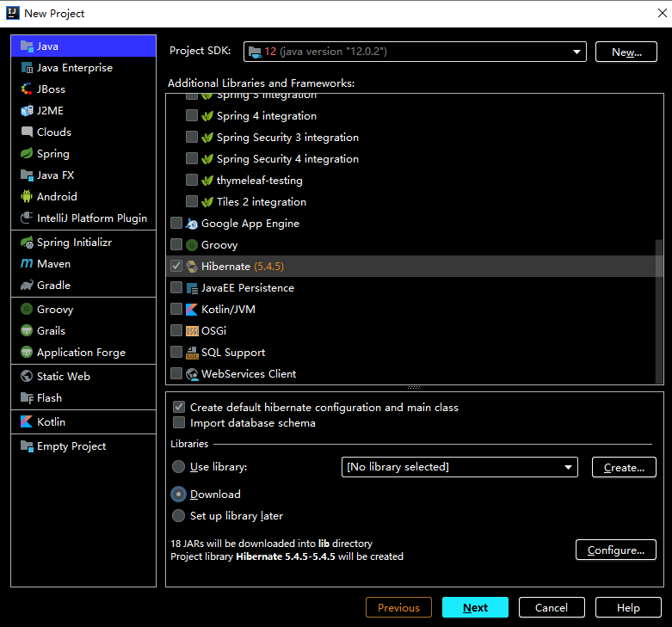672x627 pixels.
Task: Check the WebServices Client checkbox
Action: click(176, 373)
